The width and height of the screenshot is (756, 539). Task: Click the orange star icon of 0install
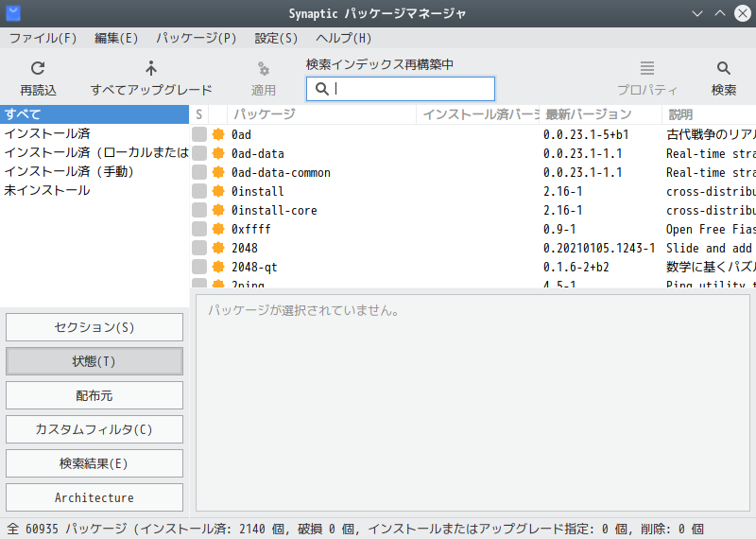click(x=218, y=191)
